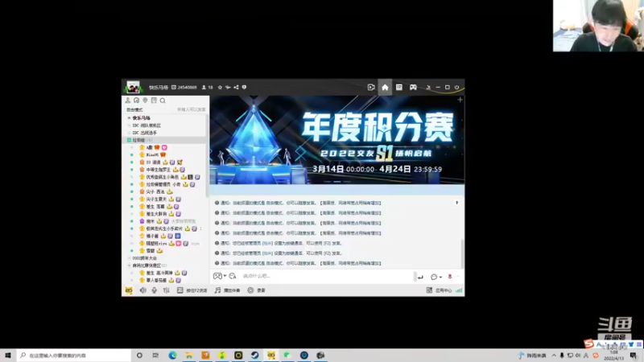Image resolution: width=644 pixels, height=362 pixels.
Task: Select user 橘子酱 in the member list
Action: click(152, 236)
